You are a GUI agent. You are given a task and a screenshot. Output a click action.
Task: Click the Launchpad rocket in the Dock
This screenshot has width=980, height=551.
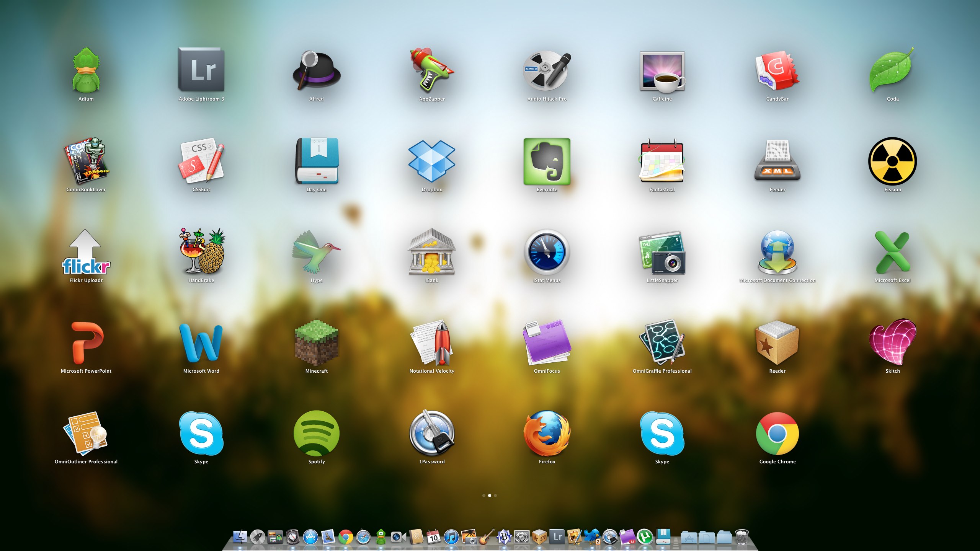(x=258, y=537)
